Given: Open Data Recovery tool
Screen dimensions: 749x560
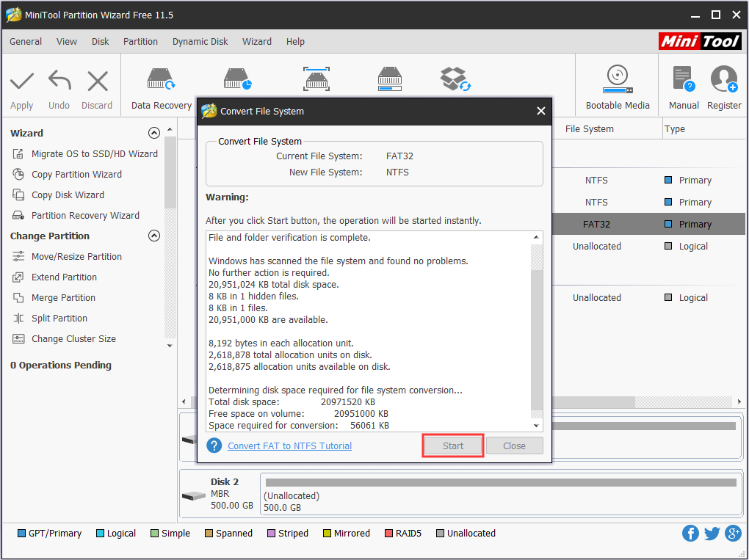Looking at the screenshot, I should (x=161, y=89).
